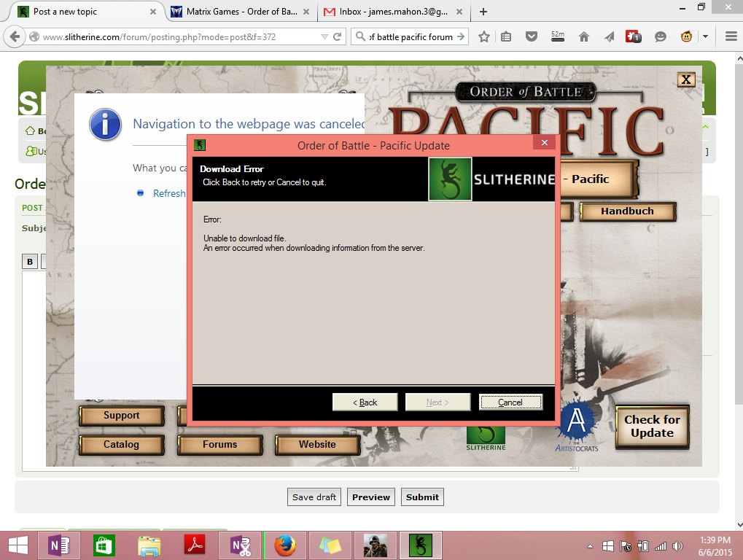
Task: Close the launcher with the X button
Action: coord(686,79)
